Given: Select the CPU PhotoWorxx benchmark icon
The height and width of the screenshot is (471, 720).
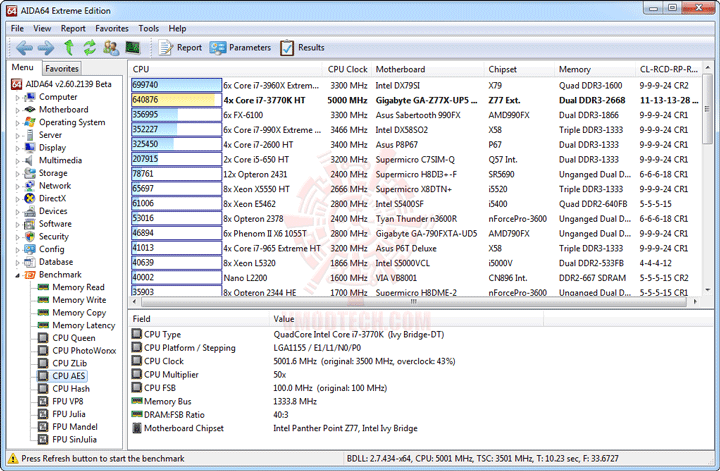Looking at the screenshot, I should coord(43,351).
